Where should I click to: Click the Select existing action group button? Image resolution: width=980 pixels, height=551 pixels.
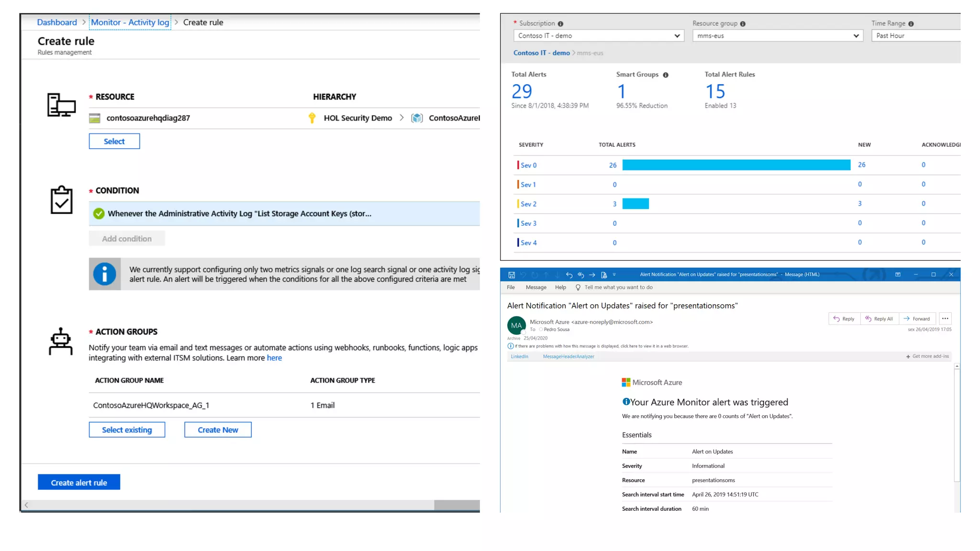127,430
